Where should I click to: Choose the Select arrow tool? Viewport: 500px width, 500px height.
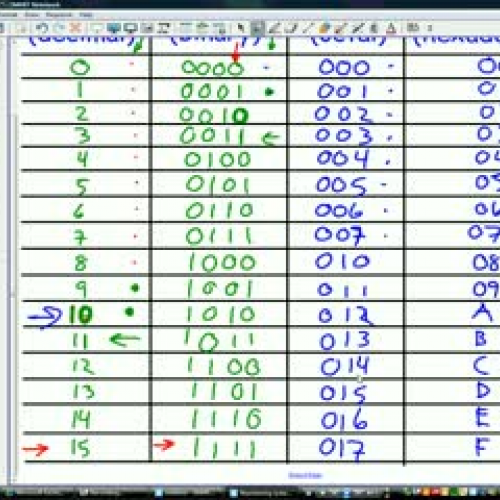click(241, 28)
